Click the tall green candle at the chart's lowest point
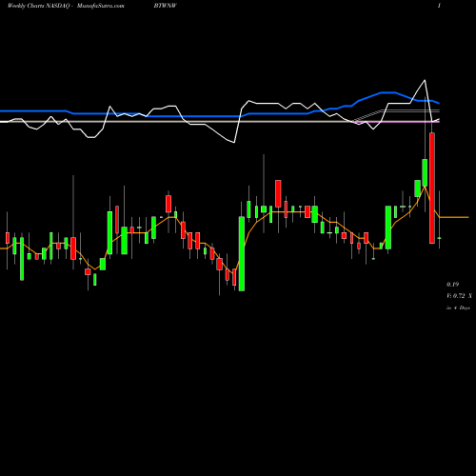 tap(242, 253)
